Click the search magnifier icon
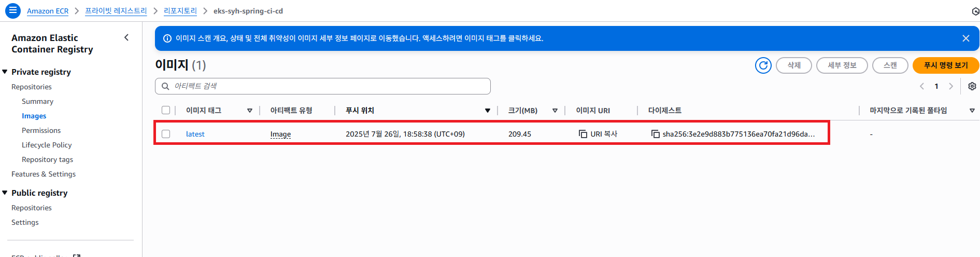Screen dimensions: 980x257 (x=165, y=86)
